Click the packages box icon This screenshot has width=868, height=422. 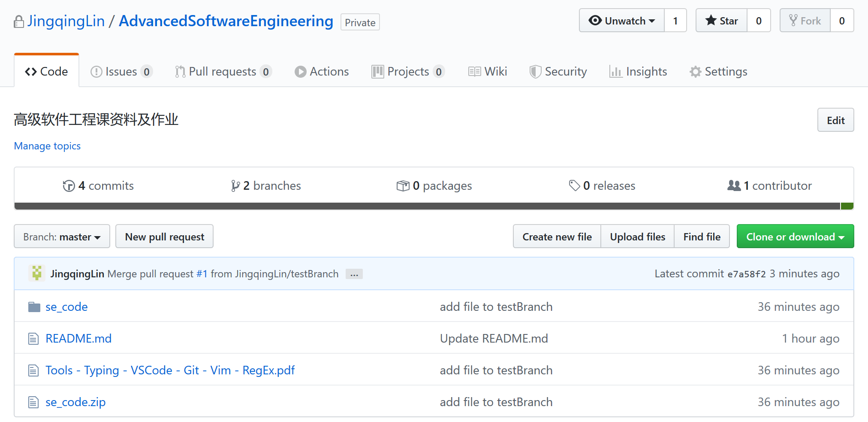pyautogui.click(x=403, y=186)
